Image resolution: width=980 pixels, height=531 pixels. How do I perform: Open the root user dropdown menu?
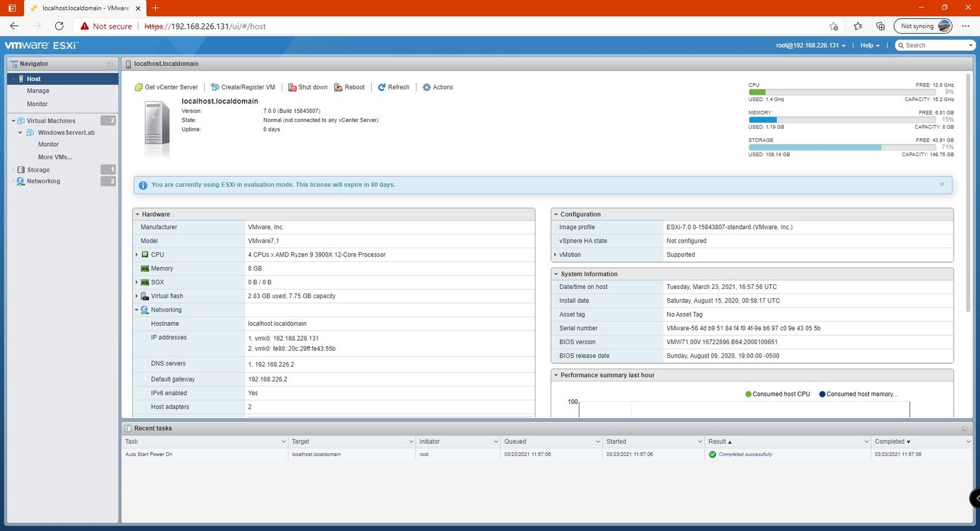tap(810, 45)
